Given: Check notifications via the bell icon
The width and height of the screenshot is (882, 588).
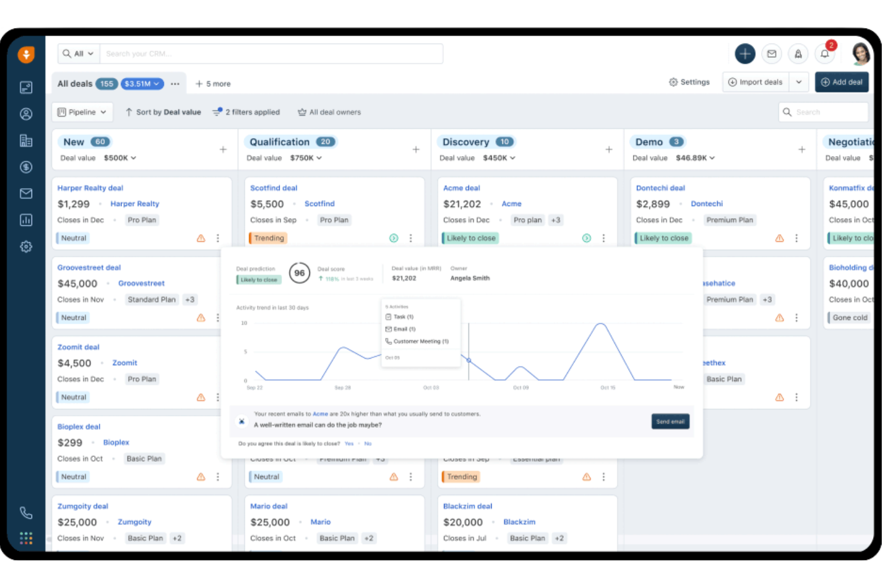Looking at the screenshot, I should (x=825, y=54).
